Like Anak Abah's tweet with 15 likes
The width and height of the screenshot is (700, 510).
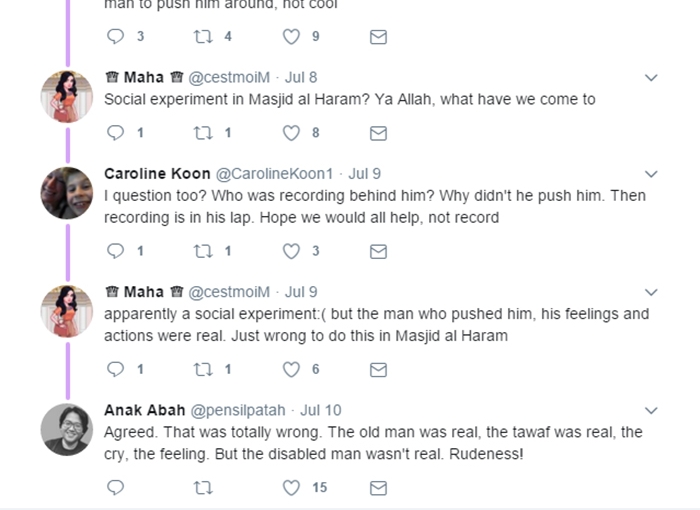pos(291,488)
